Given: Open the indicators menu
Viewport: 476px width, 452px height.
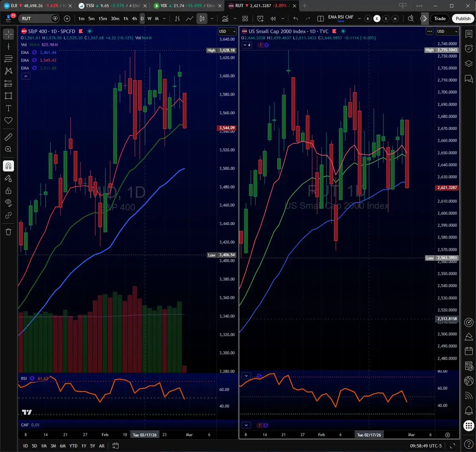Looking at the screenshot, I should coord(225,19).
